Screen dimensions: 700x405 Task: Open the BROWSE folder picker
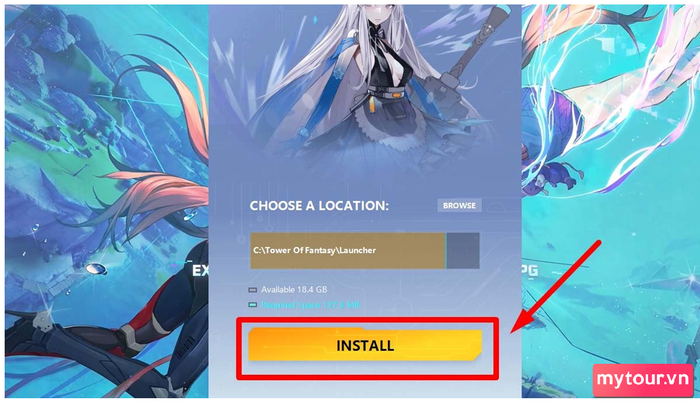pyautogui.click(x=459, y=205)
